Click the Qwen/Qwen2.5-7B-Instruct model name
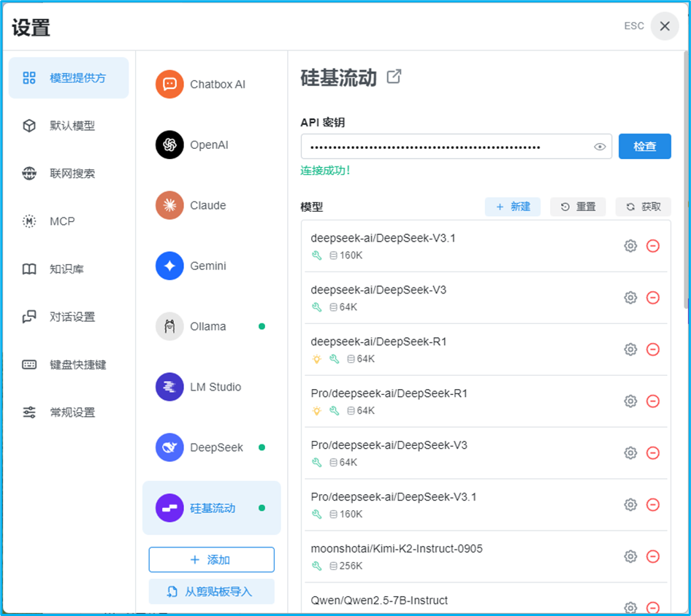 pyautogui.click(x=379, y=600)
